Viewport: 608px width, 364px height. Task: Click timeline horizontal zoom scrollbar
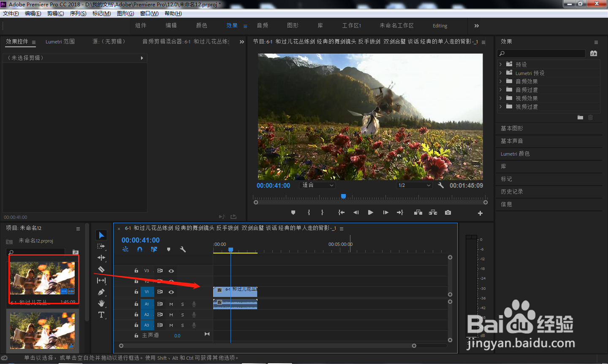tap(268, 345)
